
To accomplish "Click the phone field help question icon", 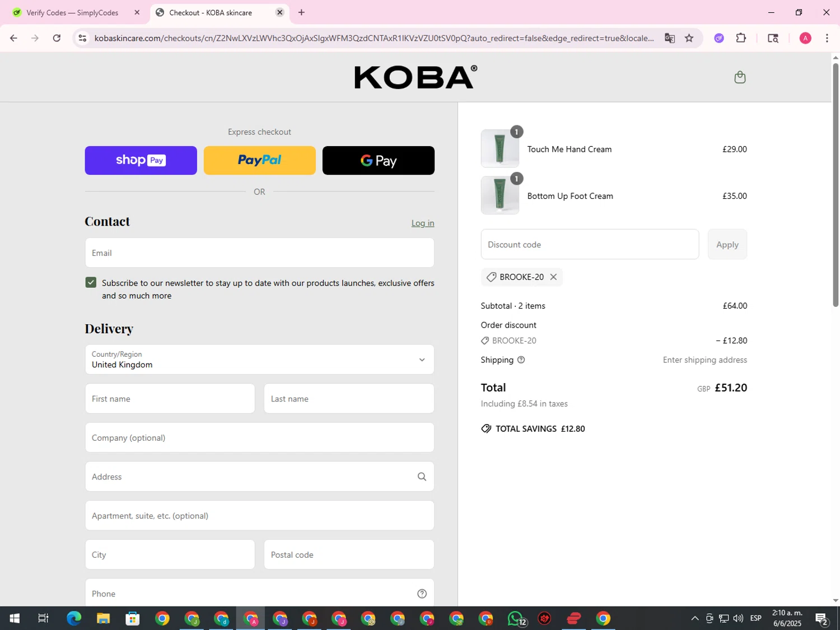I will [x=422, y=594].
